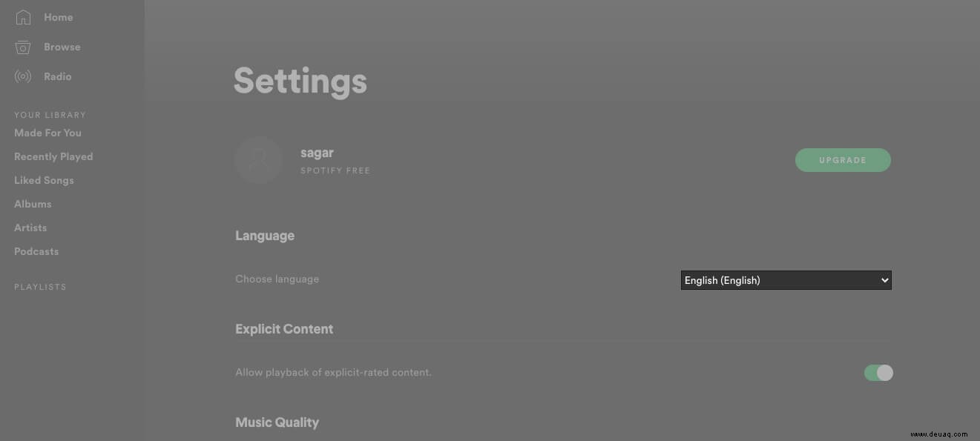Open Artists in Your Library
The width and height of the screenshot is (980, 441).
pyautogui.click(x=30, y=228)
